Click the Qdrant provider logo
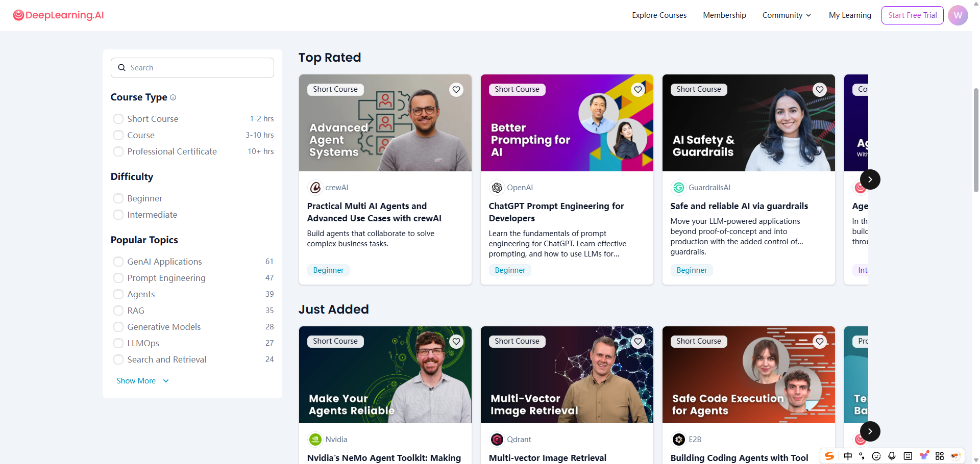The image size is (980, 464). tap(497, 440)
